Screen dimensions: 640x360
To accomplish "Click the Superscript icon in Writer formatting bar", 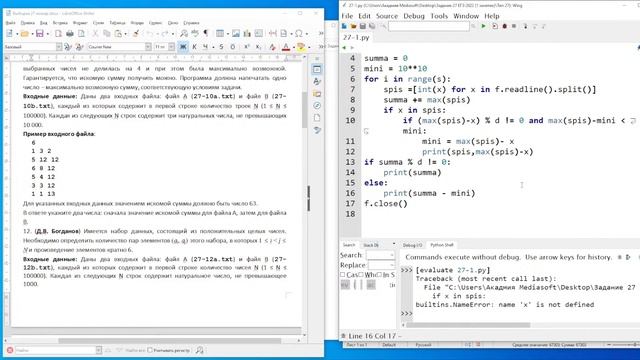I will point(247,47).
